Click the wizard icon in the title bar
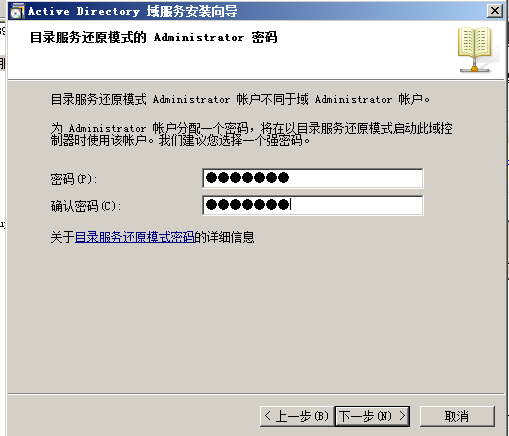Image resolution: width=509 pixels, height=436 pixels. pos(17,11)
